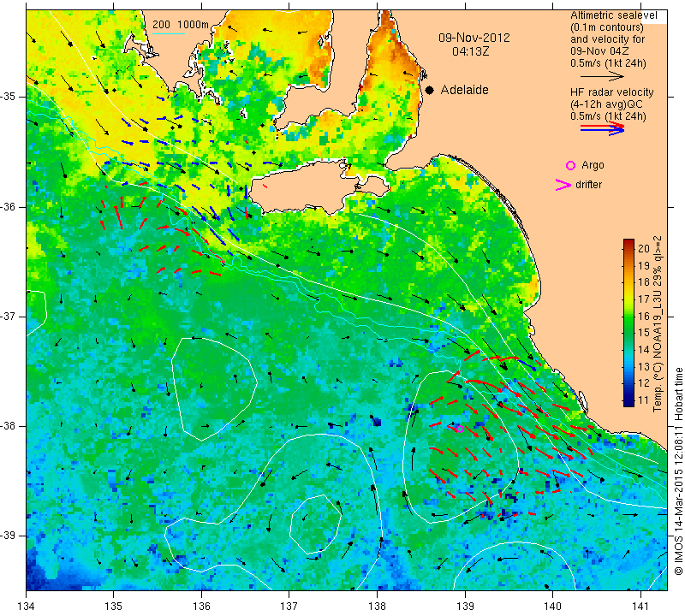The height and width of the screenshot is (616, 685).
Task: Select the '(4-12h avg)QC' legend line
Action: (606, 104)
